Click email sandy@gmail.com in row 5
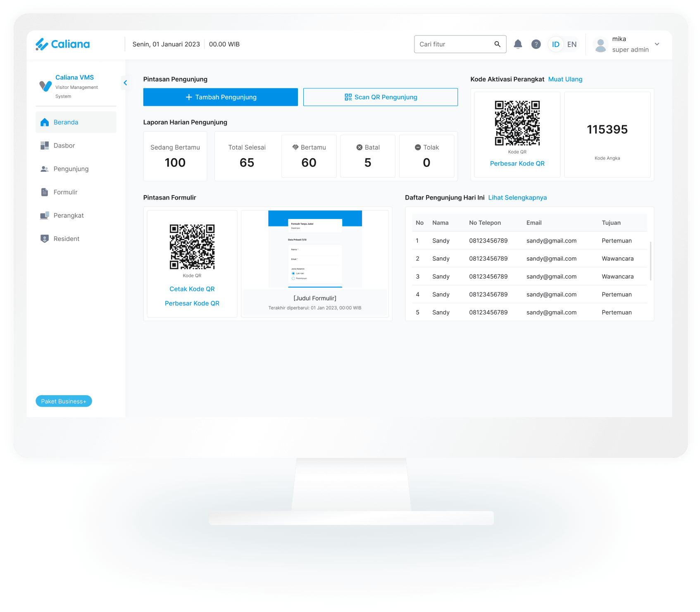Viewport: 700px width, 612px height. [x=551, y=312]
